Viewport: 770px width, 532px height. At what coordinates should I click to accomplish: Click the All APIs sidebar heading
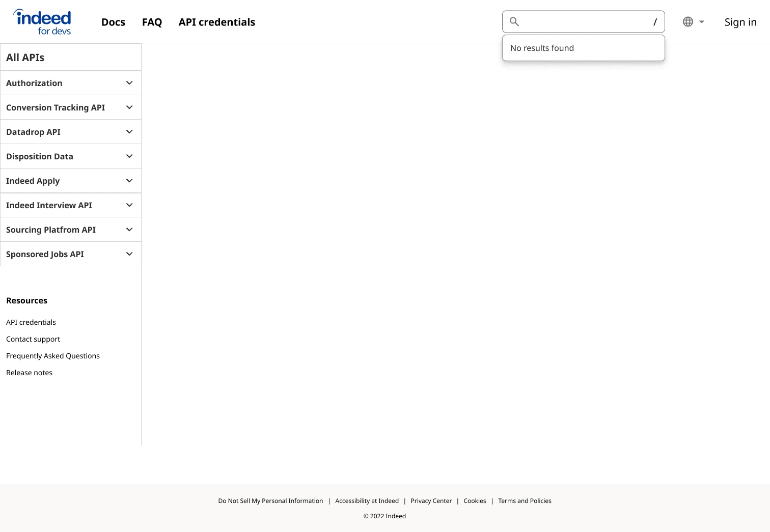click(25, 58)
